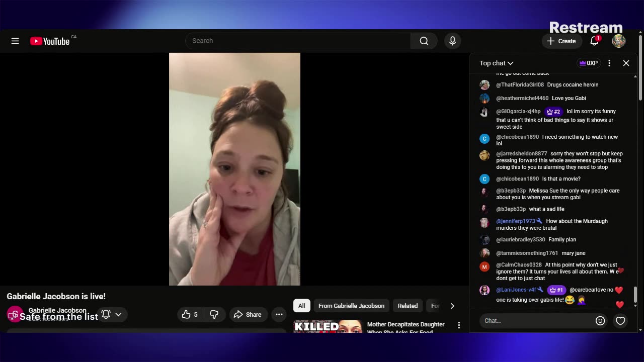Open the Create menu
This screenshot has height=362, width=644.
pos(561,41)
